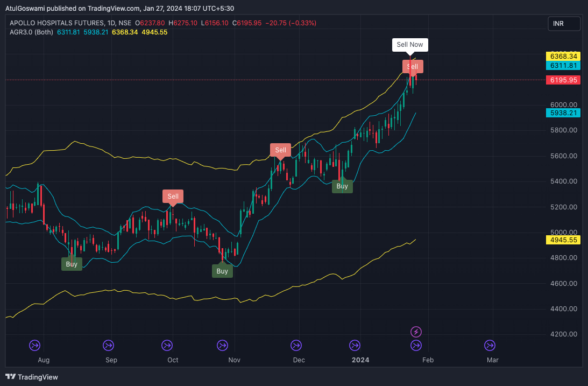This screenshot has width=588, height=386.
Task: Click the Sell marker under Sell Now
Action: [x=413, y=66]
